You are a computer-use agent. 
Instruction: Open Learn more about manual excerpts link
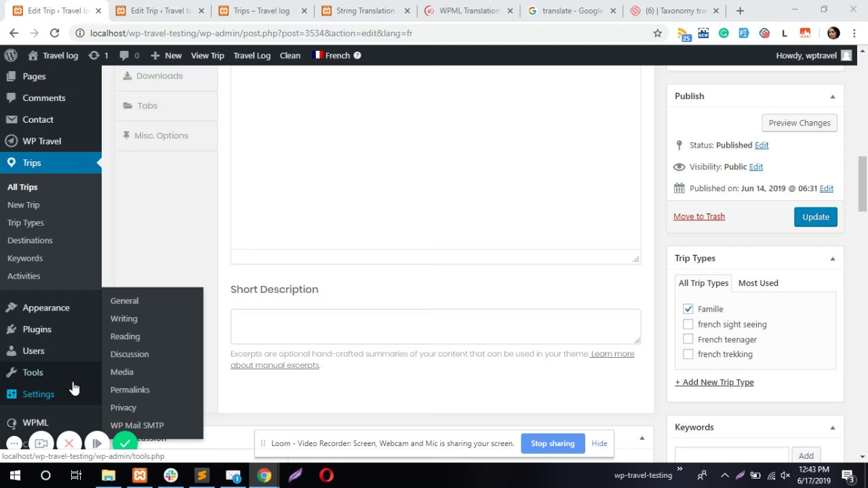(x=432, y=359)
